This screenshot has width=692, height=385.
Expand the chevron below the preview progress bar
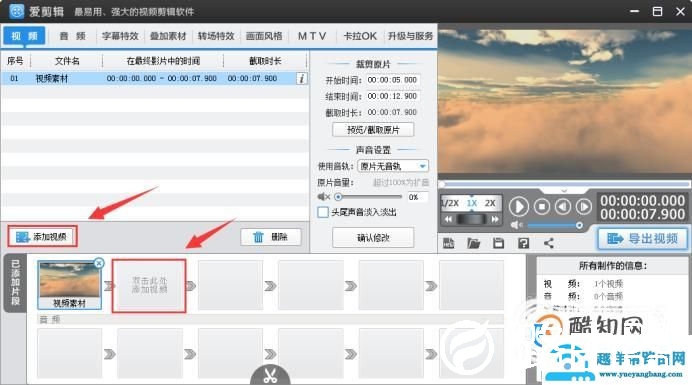pos(564,190)
